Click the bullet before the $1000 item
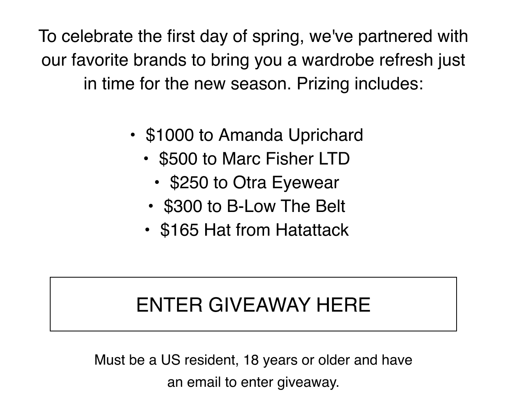Screen dimensions: 506x420 pyautogui.click(x=133, y=135)
